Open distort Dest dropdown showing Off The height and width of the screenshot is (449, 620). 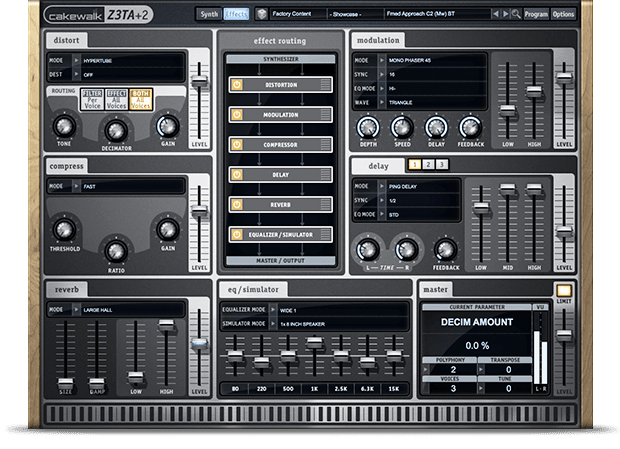click(x=116, y=74)
